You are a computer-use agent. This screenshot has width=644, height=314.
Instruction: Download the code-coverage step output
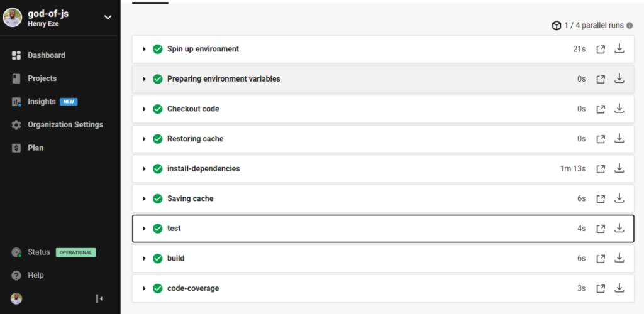619,288
